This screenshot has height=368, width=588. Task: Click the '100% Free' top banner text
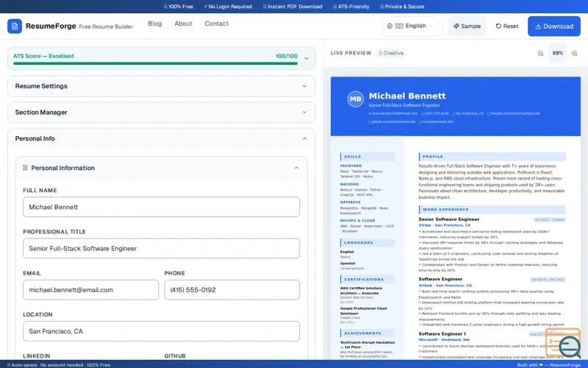coord(179,7)
